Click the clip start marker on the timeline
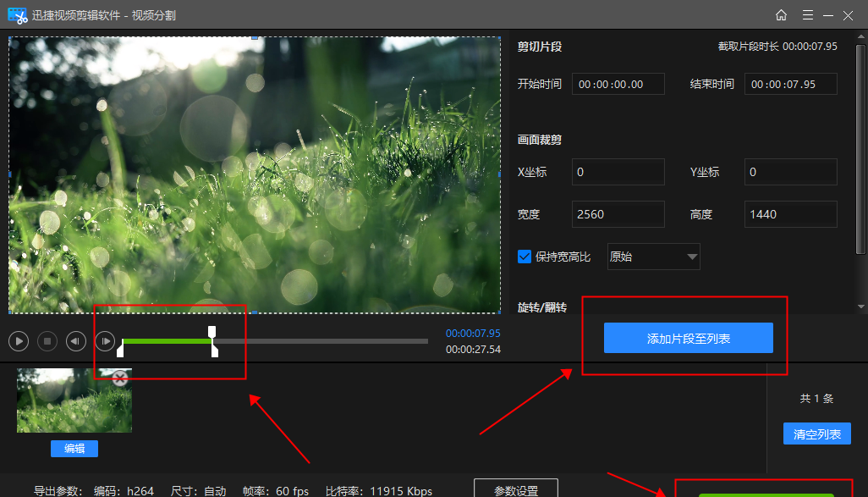Image resolution: width=868 pixels, height=497 pixels. coord(121,349)
